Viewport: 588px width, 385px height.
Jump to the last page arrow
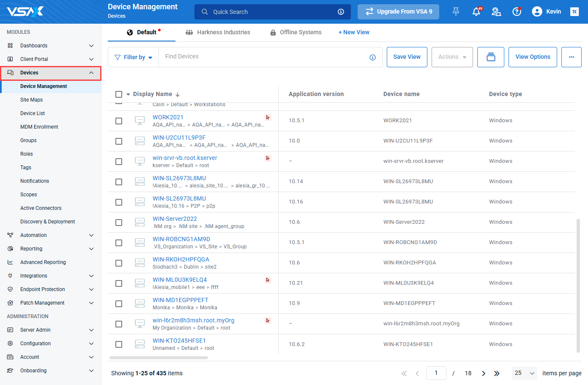497,374
